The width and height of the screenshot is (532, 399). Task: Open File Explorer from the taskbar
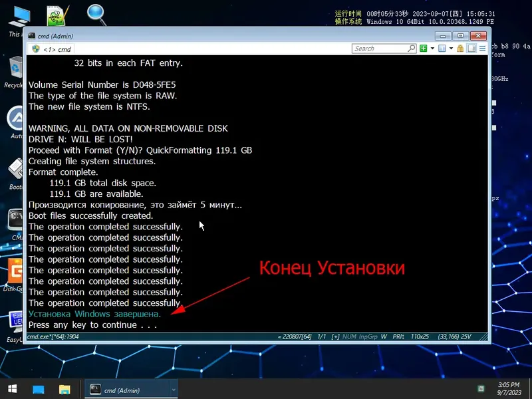65,389
